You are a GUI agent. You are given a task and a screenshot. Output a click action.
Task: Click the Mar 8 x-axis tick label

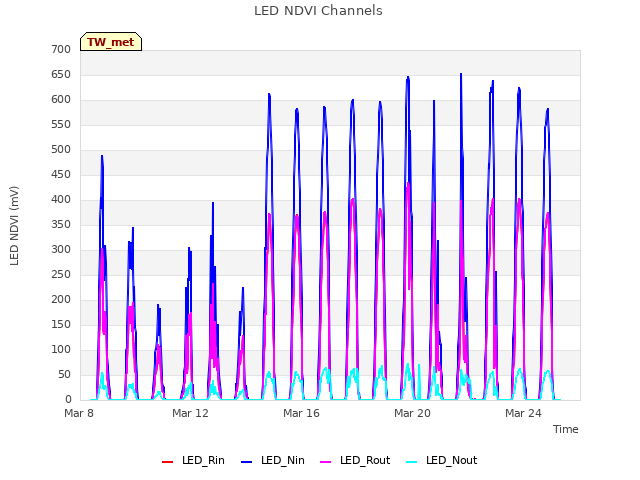79,413
